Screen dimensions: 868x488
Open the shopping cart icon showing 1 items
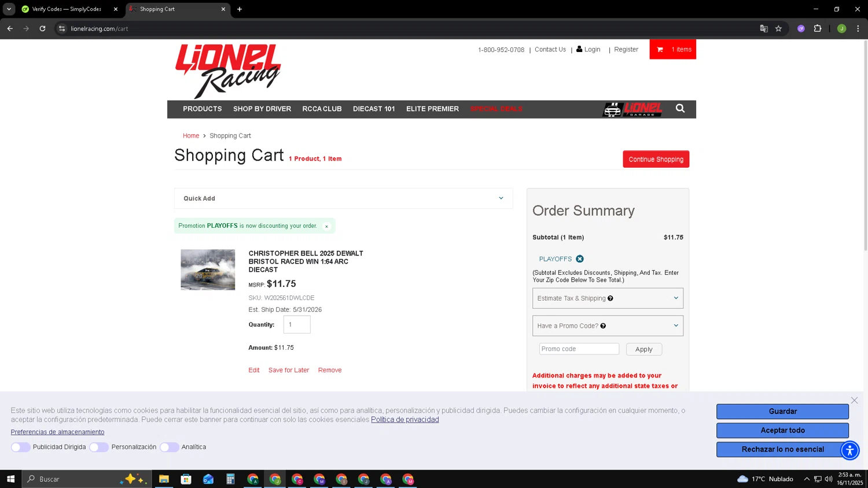click(672, 49)
